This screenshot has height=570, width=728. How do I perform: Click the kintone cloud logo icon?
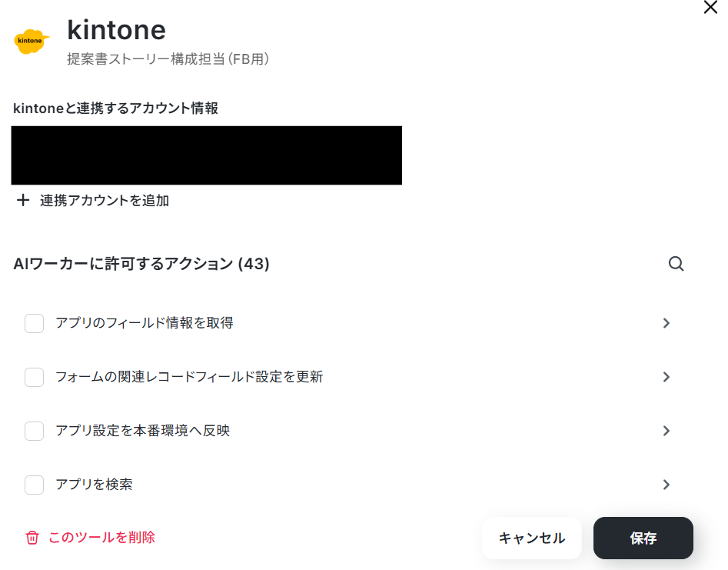[x=31, y=42]
